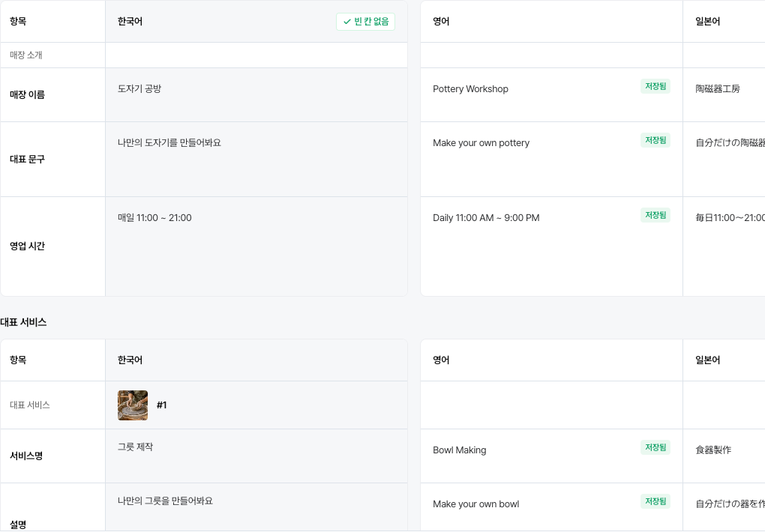
Task: Click 한국어 column header in service table
Action: 130,360
